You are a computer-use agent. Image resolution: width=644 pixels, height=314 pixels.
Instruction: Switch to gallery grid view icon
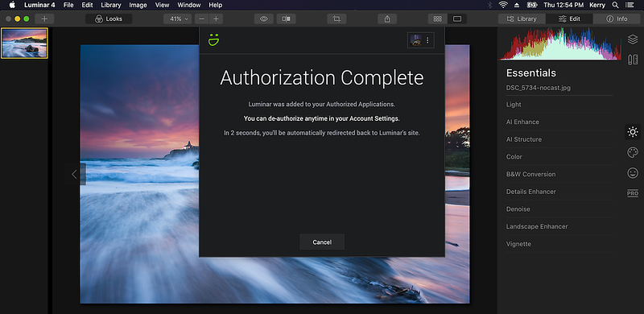click(x=437, y=19)
